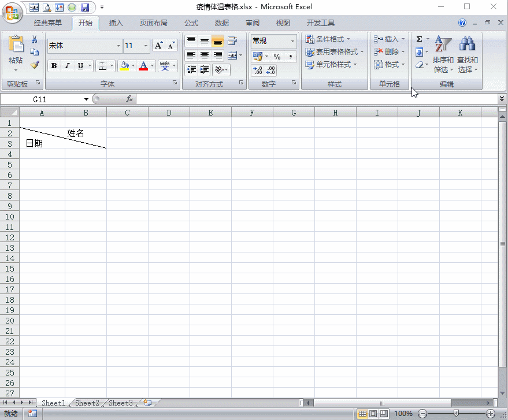Switch to the 数据 ribbon tab
The image size is (508, 420).
pyautogui.click(x=221, y=23)
